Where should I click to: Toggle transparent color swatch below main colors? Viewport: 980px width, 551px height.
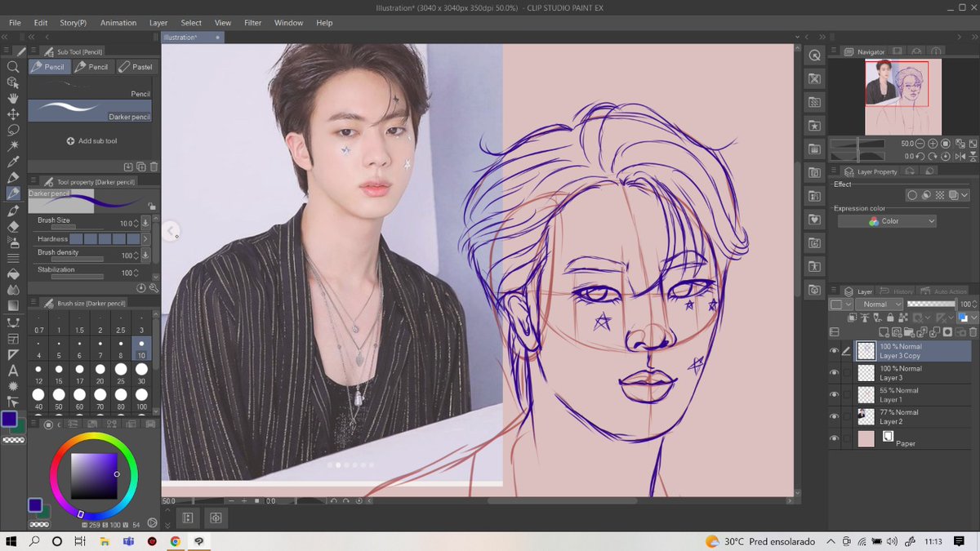14,440
